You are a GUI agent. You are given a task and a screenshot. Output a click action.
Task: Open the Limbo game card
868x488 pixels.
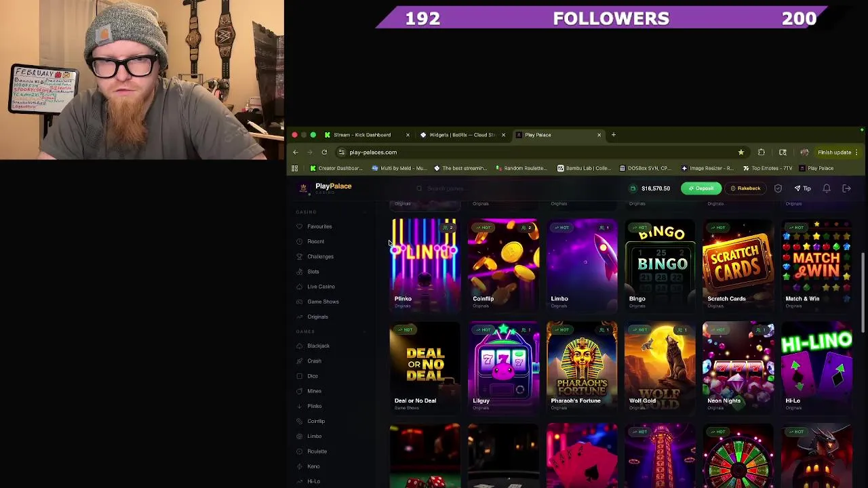[582, 264]
